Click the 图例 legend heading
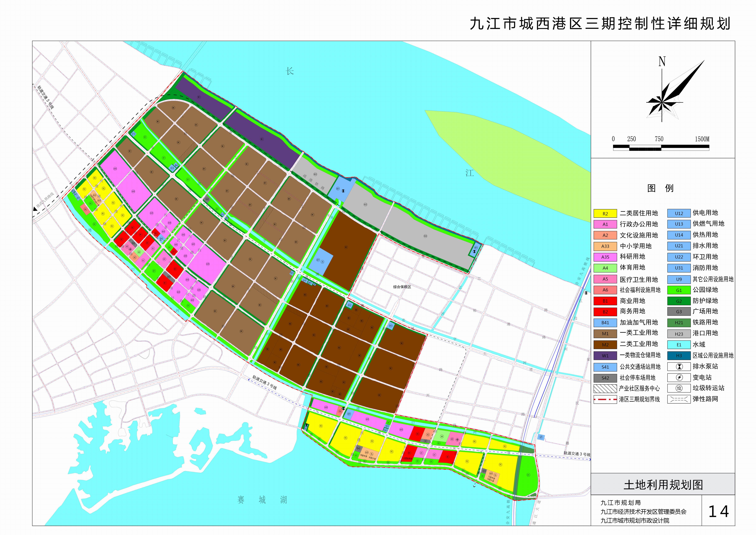756x535 pixels. pyautogui.click(x=661, y=188)
